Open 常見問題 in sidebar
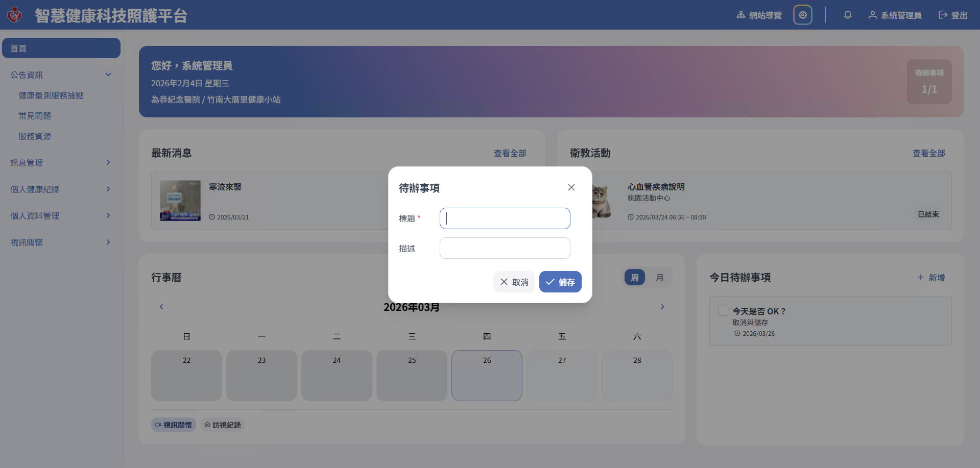This screenshot has width=980, height=468. coord(35,116)
